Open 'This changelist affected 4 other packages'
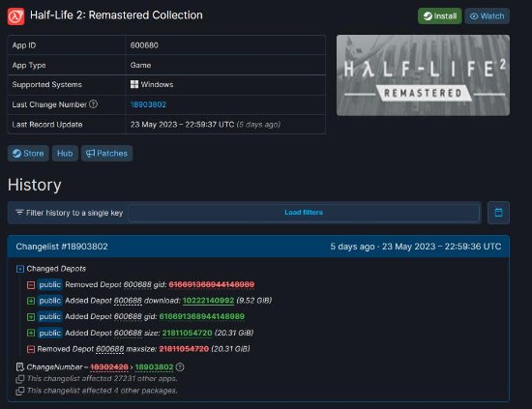 pyautogui.click(x=102, y=391)
